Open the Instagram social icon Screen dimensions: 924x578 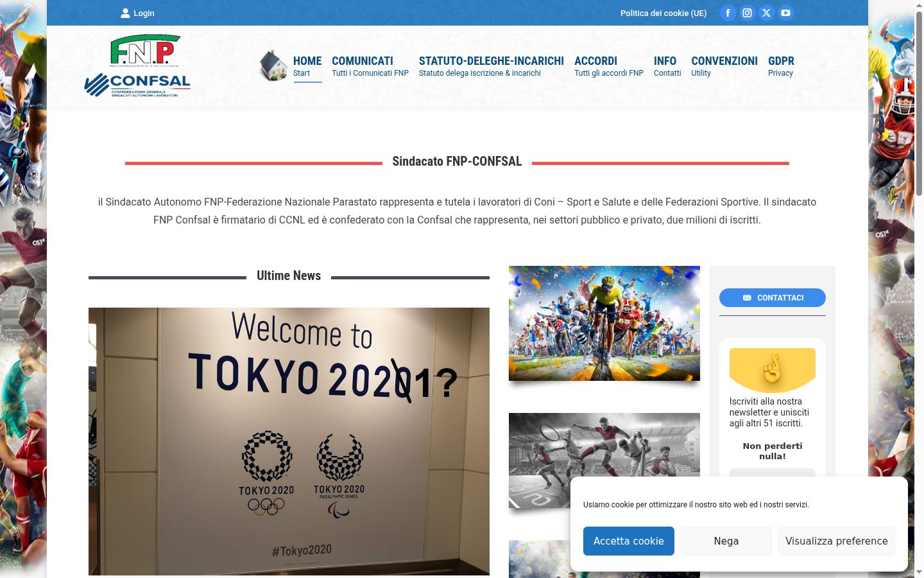[x=747, y=13]
